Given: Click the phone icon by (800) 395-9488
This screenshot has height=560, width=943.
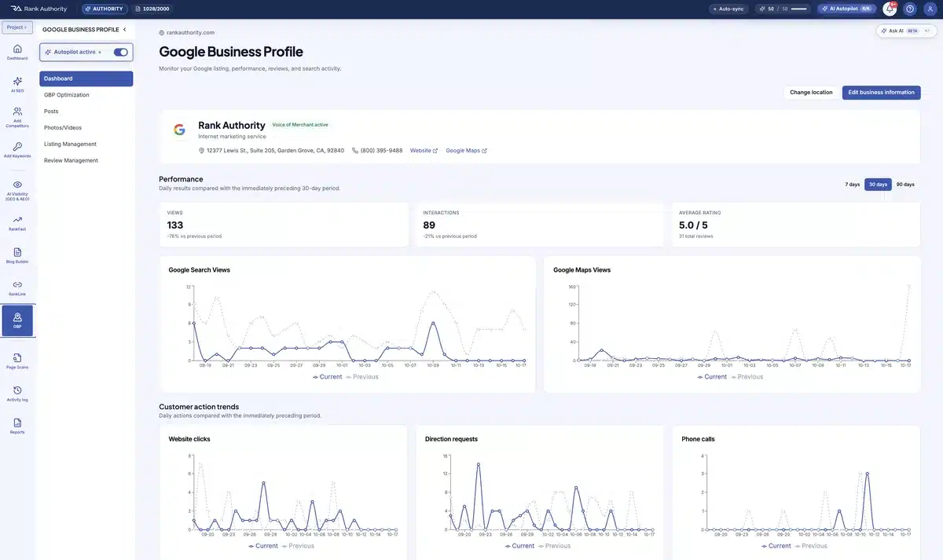Looking at the screenshot, I should coord(355,151).
